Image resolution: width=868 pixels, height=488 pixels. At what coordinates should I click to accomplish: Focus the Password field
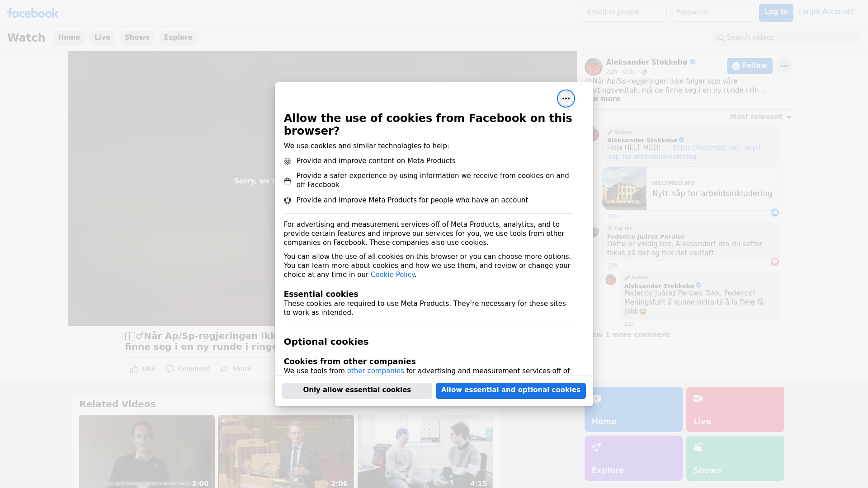point(712,12)
